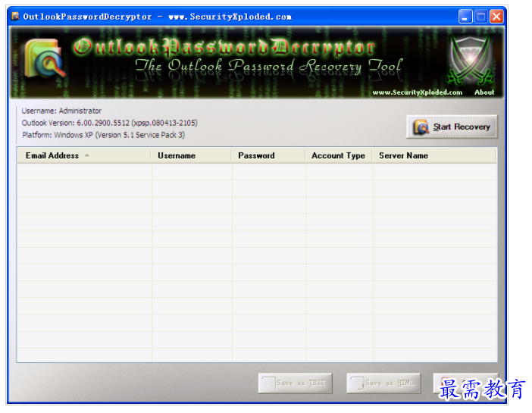Viewport: 532px width, 413px height.
Task: Sort by Password column header
Action: pyautogui.click(x=268, y=155)
